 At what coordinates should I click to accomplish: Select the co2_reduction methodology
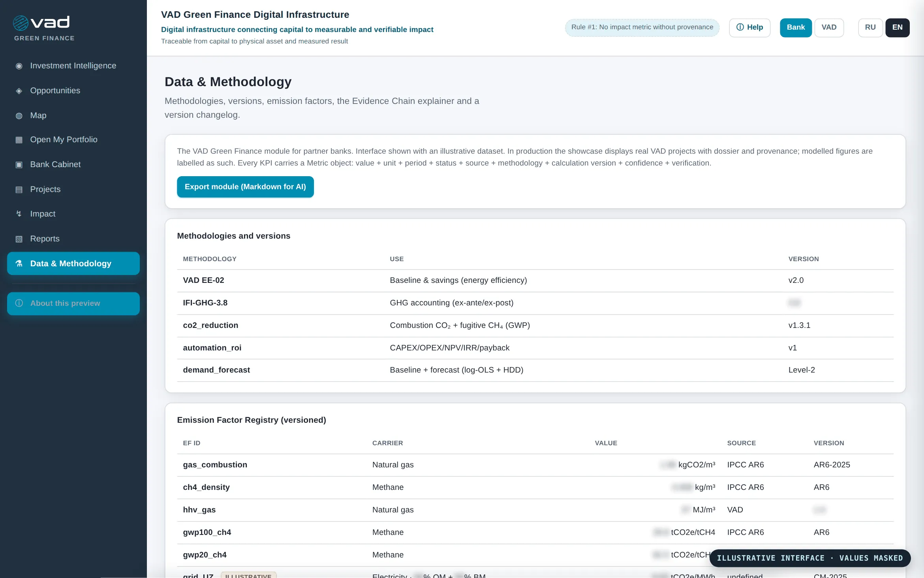[210, 326]
